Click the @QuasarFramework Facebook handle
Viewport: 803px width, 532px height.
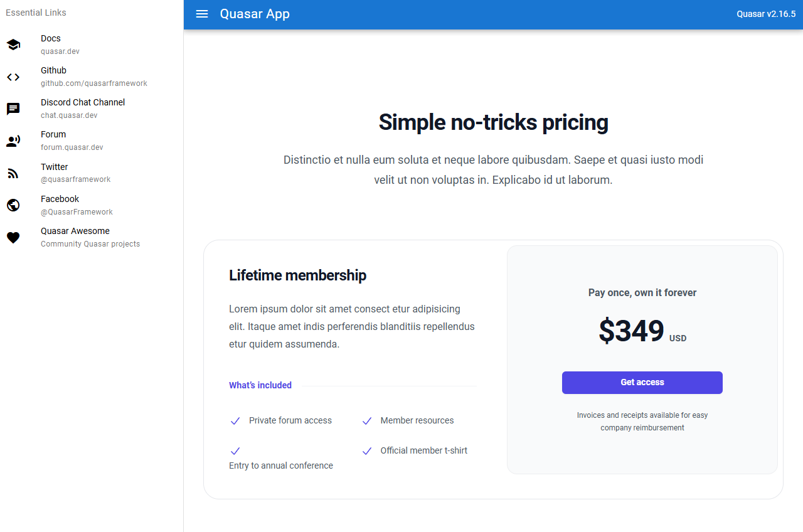pos(77,212)
